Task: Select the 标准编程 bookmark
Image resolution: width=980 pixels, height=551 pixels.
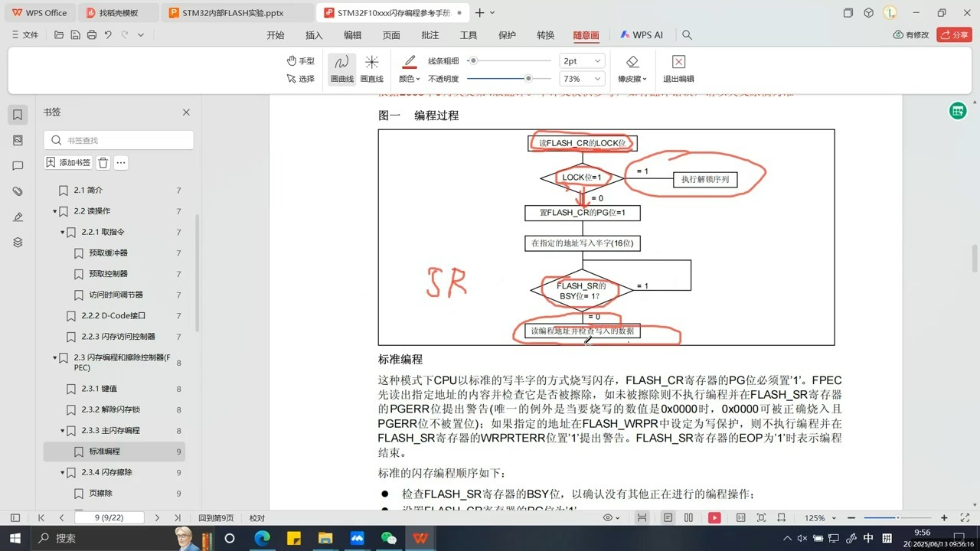Action: click(x=114, y=452)
